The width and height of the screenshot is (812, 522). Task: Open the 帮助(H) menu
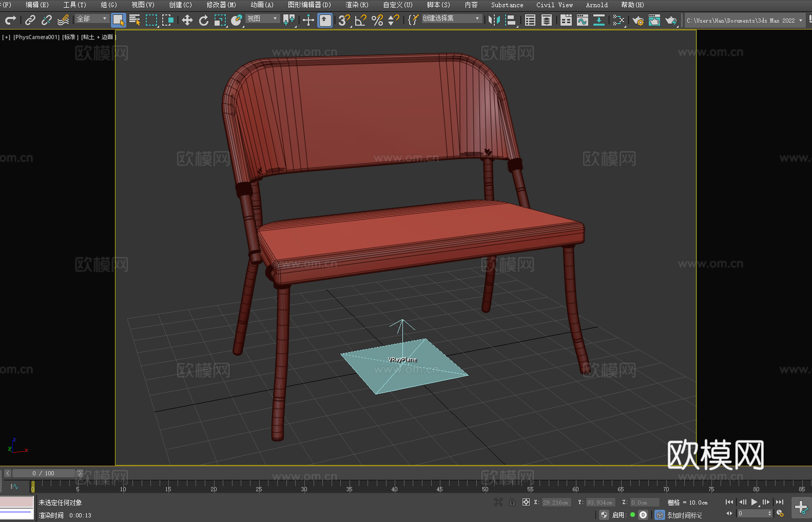tap(632, 5)
